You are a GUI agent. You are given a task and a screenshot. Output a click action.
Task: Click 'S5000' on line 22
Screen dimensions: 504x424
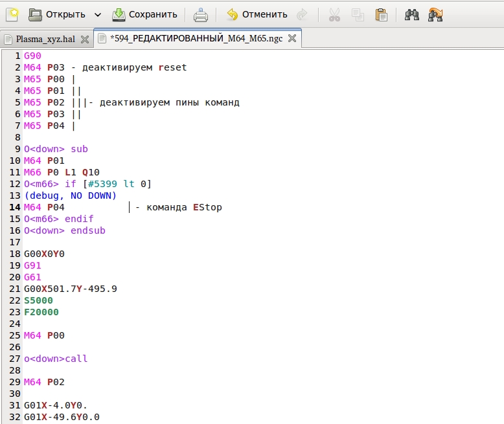tap(38, 300)
